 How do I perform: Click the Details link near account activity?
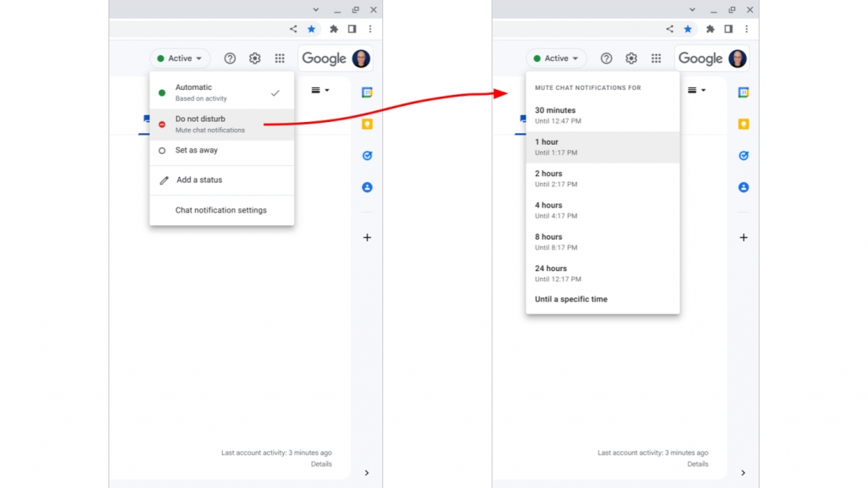coord(321,463)
